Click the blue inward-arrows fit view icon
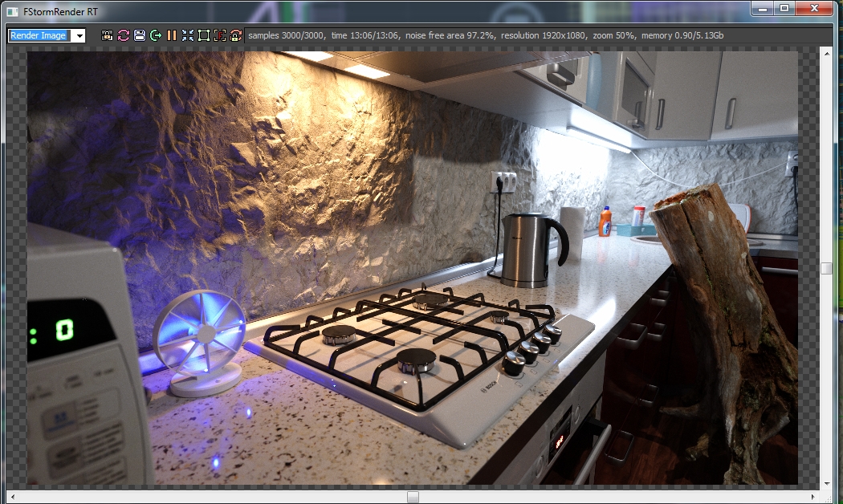843x504 pixels. click(x=188, y=35)
